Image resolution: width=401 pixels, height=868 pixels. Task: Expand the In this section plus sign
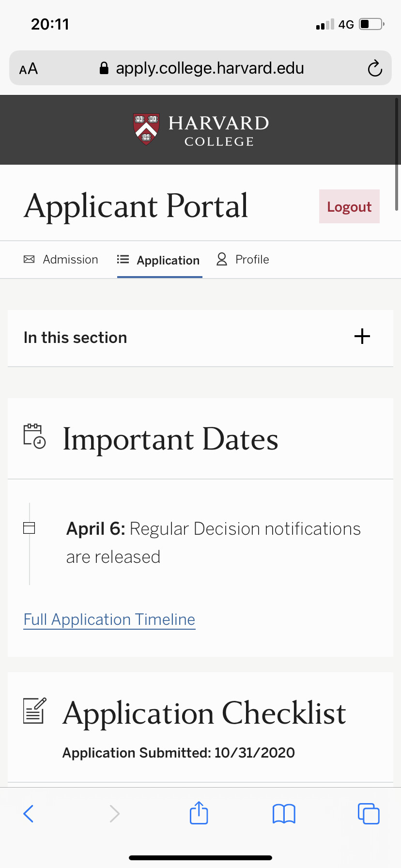tap(362, 336)
